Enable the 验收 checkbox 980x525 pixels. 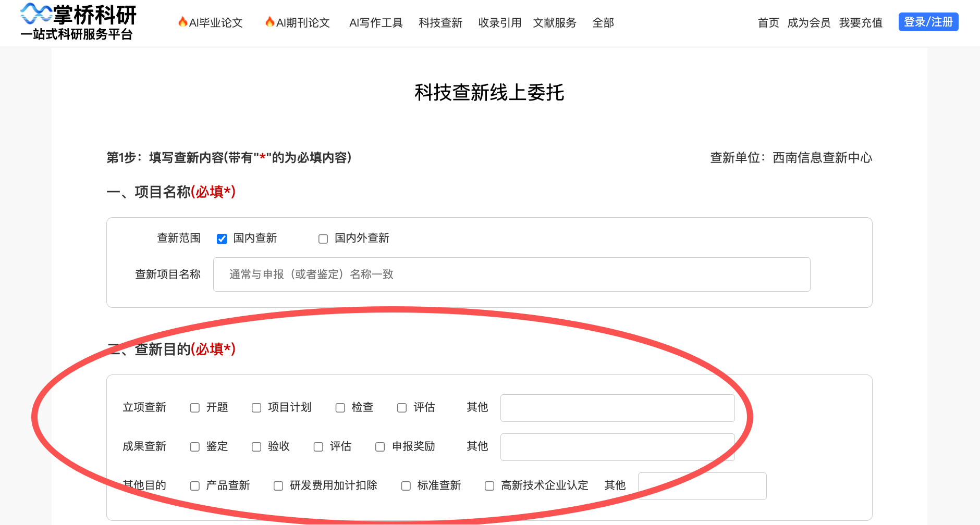coord(256,446)
